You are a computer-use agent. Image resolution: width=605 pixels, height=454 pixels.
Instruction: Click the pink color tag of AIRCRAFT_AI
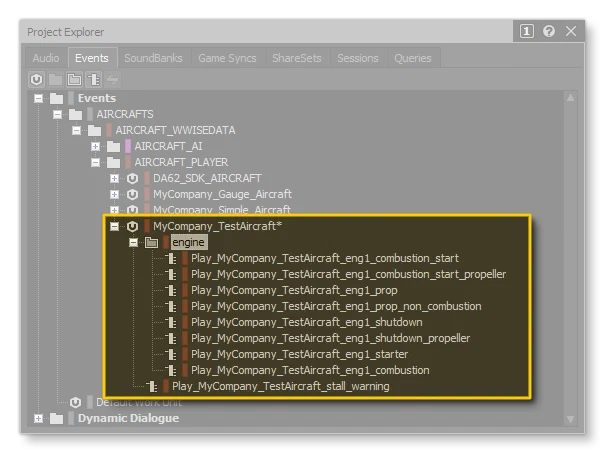(128, 147)
